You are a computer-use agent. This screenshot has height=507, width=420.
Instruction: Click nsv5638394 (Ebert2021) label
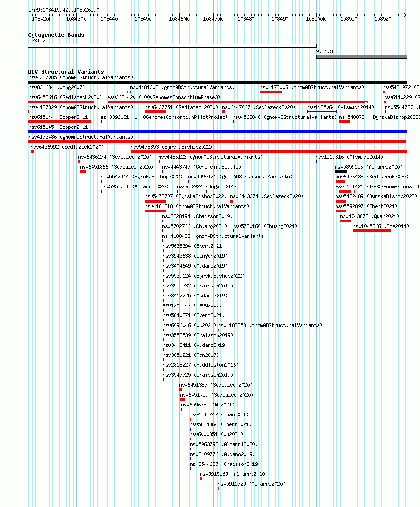click(193, 246)
